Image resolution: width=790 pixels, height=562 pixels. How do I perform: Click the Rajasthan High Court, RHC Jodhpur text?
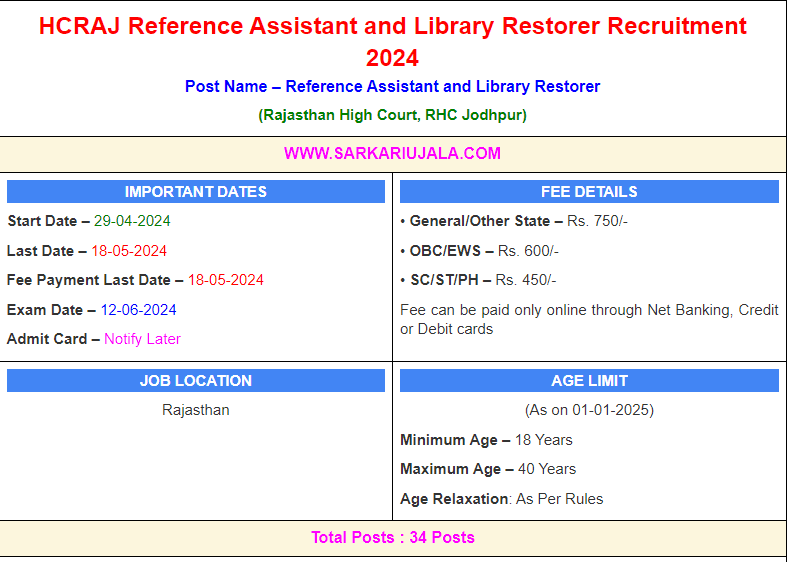[392, 115]
